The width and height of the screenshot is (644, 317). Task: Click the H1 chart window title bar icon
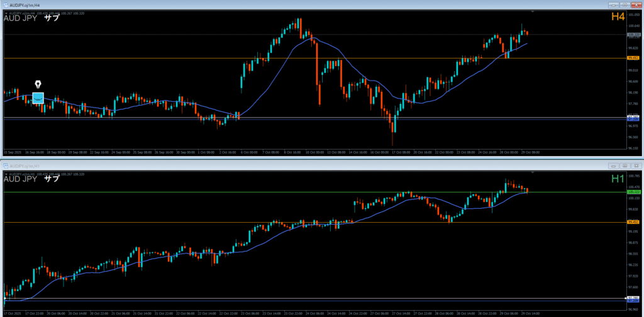click(6, 165)
